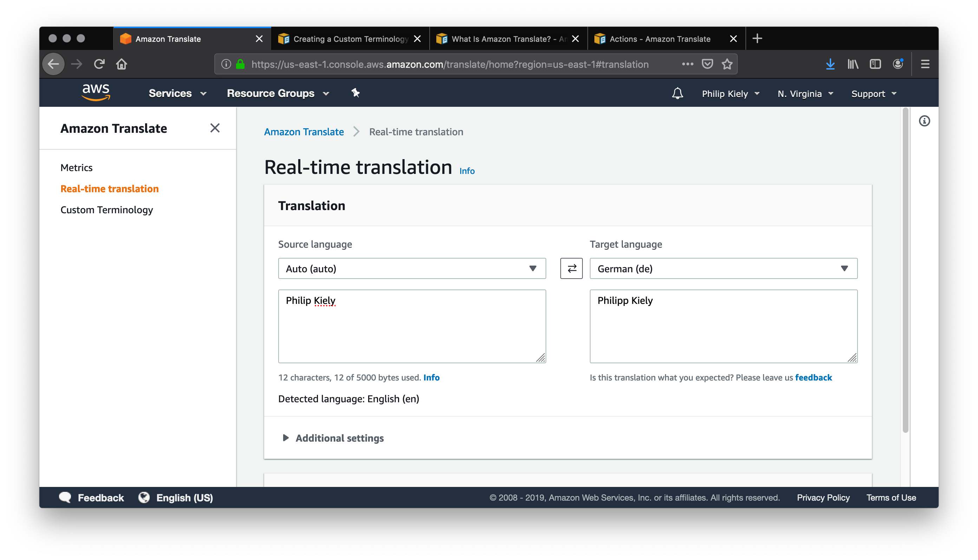The image size is (978, 560).
Task: Open AWS notifications bell
Action: (677, 93)
